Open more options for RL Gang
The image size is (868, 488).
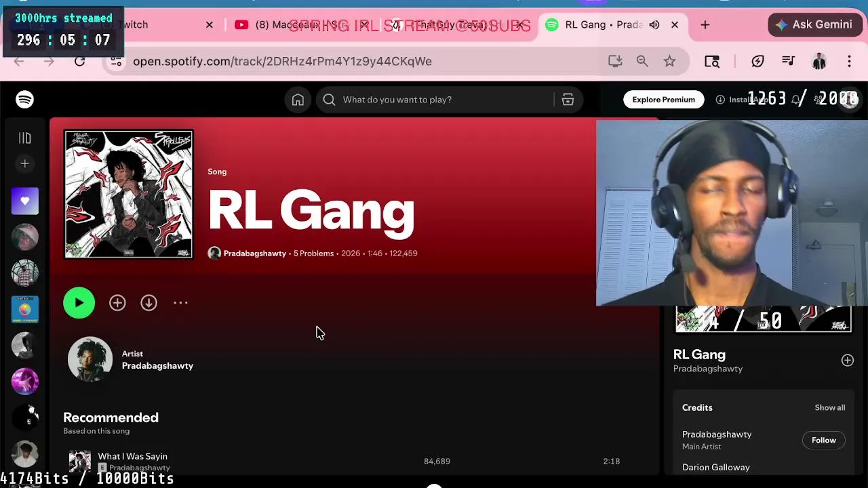click(180, 303)
